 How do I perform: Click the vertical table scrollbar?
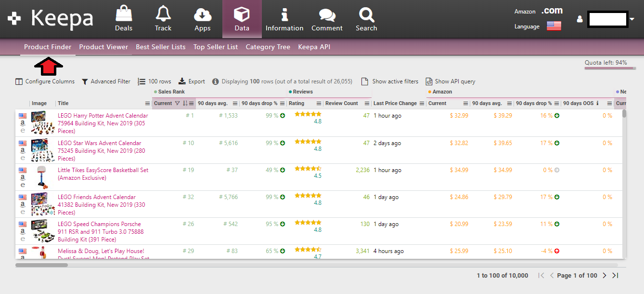click(624, 114)
